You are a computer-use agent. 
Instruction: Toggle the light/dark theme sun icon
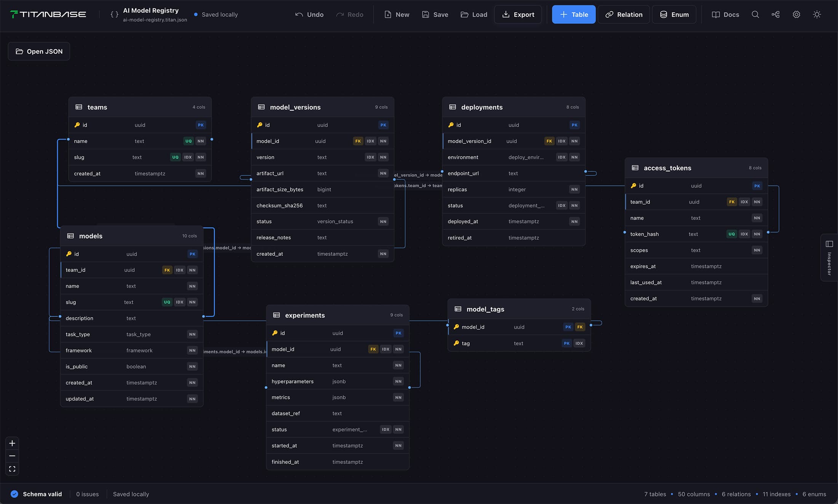(x=817, y=14)
